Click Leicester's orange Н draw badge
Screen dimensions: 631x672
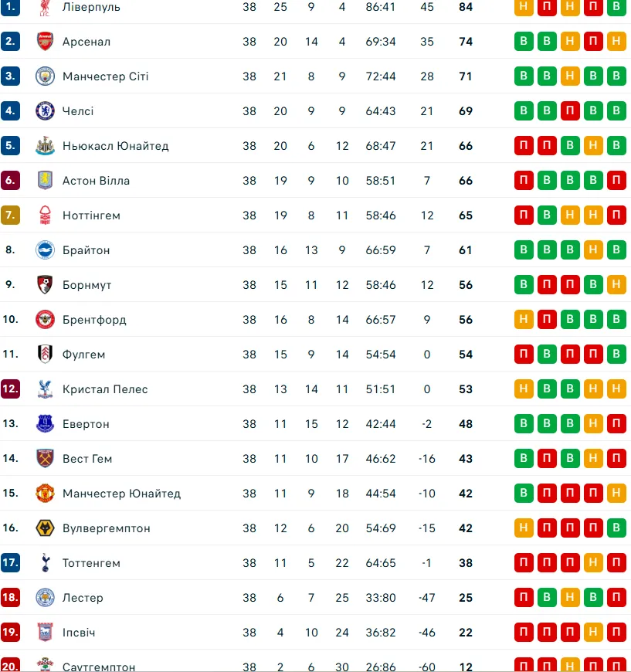pos(570,597)
